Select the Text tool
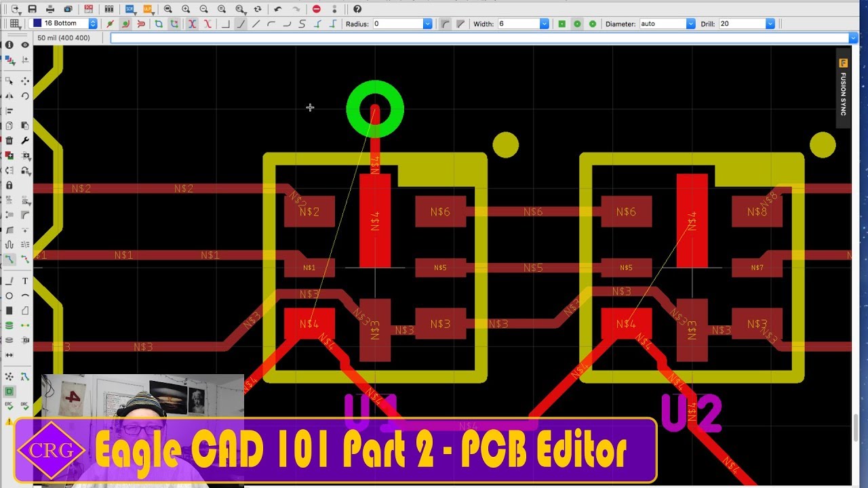868x488 pixels. tap(25, 281)
